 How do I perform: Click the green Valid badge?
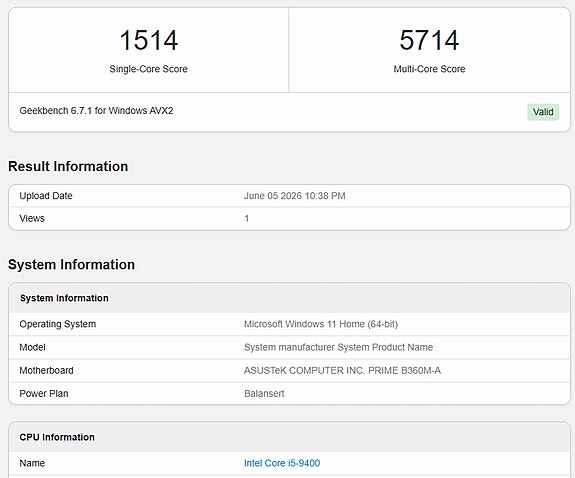[x=543, y=112]
